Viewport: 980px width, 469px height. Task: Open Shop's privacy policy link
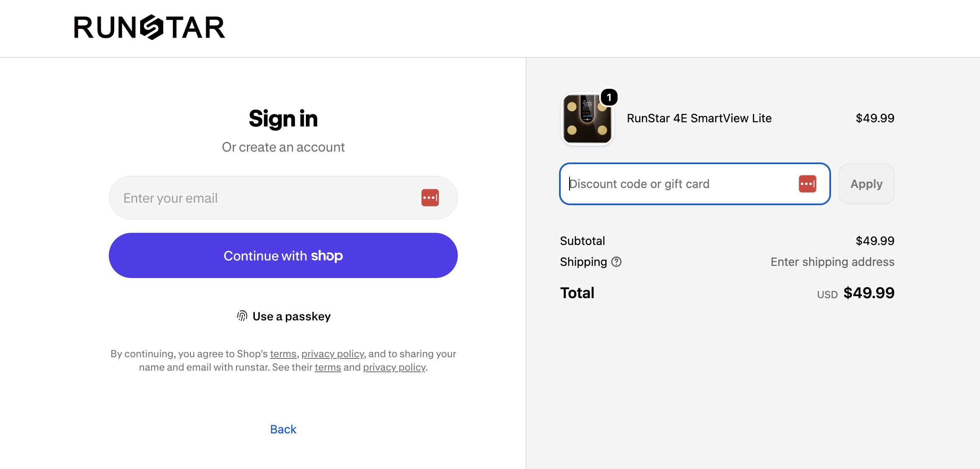[333, 354]
